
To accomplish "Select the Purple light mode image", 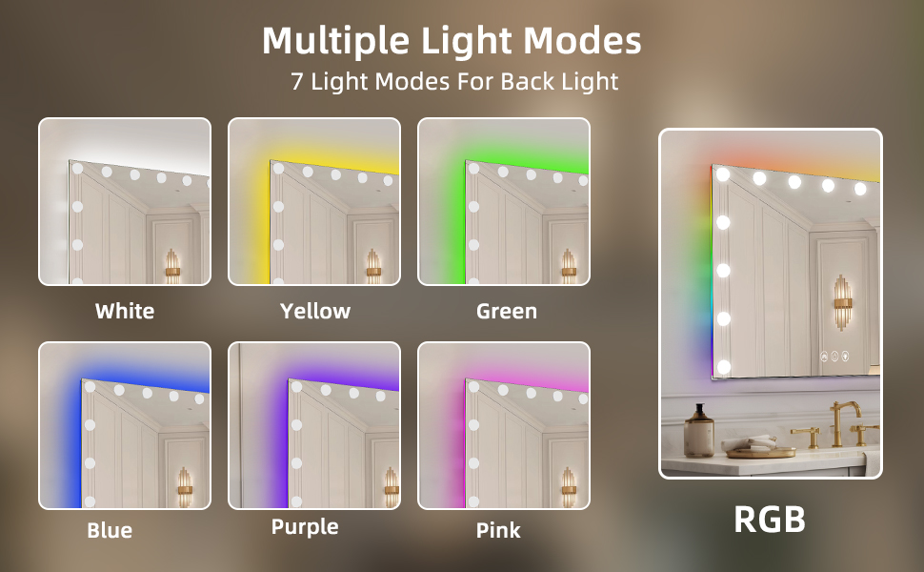I will click(314, 425).
